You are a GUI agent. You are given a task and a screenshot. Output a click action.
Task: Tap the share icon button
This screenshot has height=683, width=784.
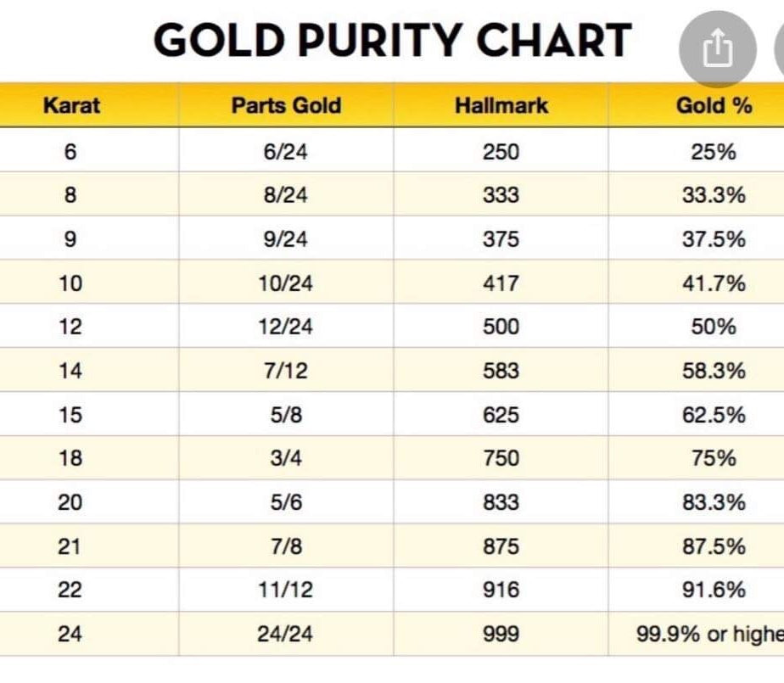point(718,51)
